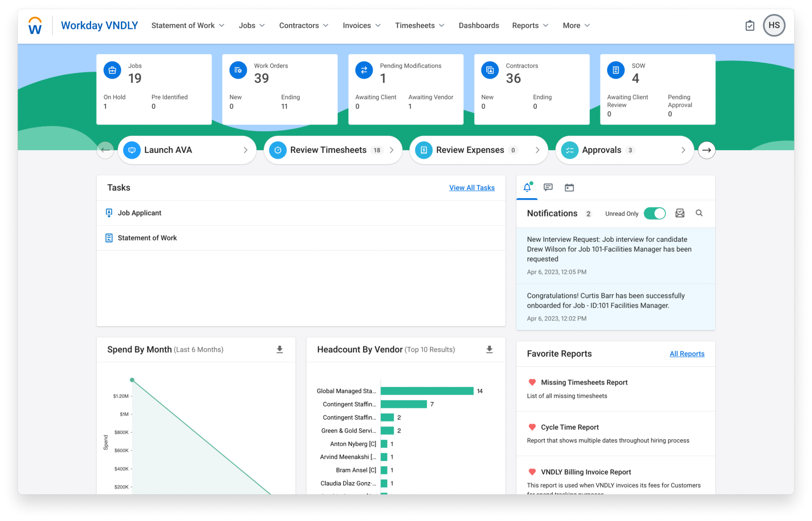The height and width of the screenshot is (521, 812).
Task: Download the Headcount By Vendor chart
Action: point(489,350)
